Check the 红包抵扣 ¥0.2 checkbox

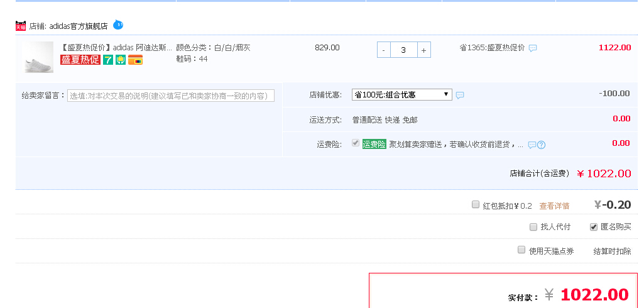click(476, 204)
